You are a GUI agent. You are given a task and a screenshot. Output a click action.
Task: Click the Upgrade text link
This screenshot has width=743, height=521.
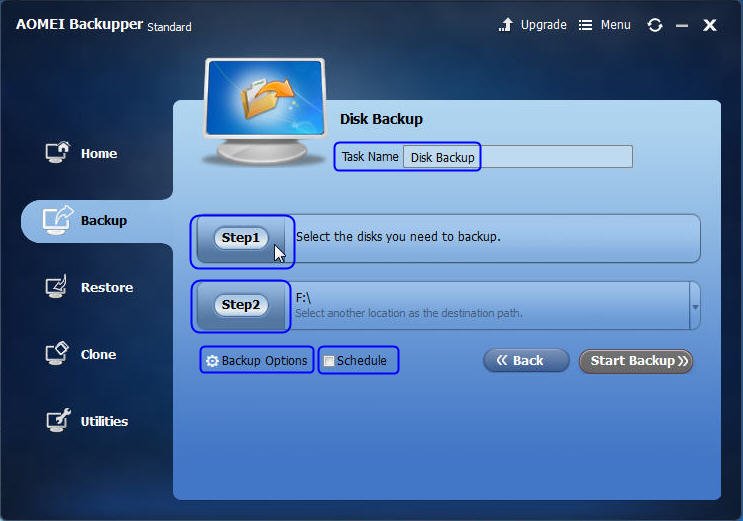click(544, 25)
